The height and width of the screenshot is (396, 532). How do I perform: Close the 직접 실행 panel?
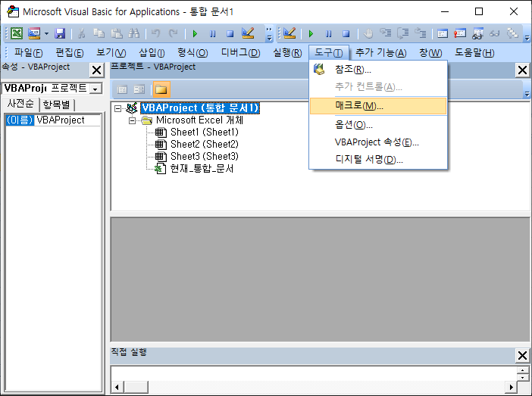pos(522,355)
